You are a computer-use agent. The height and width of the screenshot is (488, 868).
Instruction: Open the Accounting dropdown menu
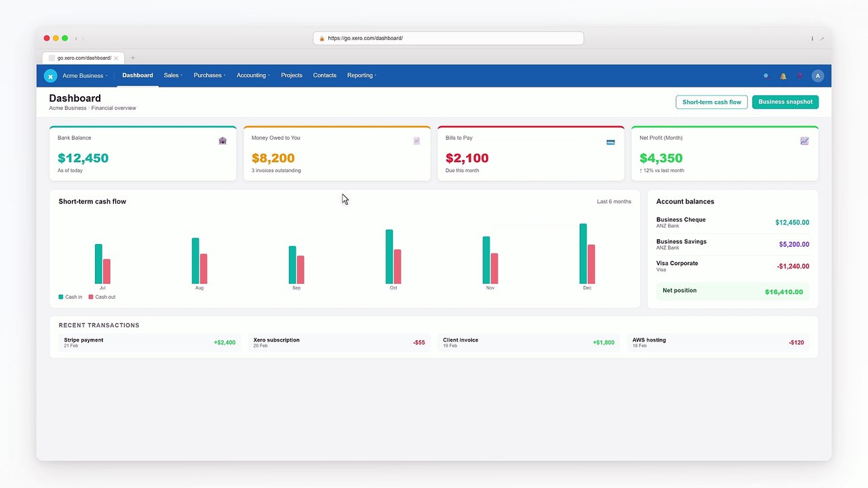pos(253,75)
